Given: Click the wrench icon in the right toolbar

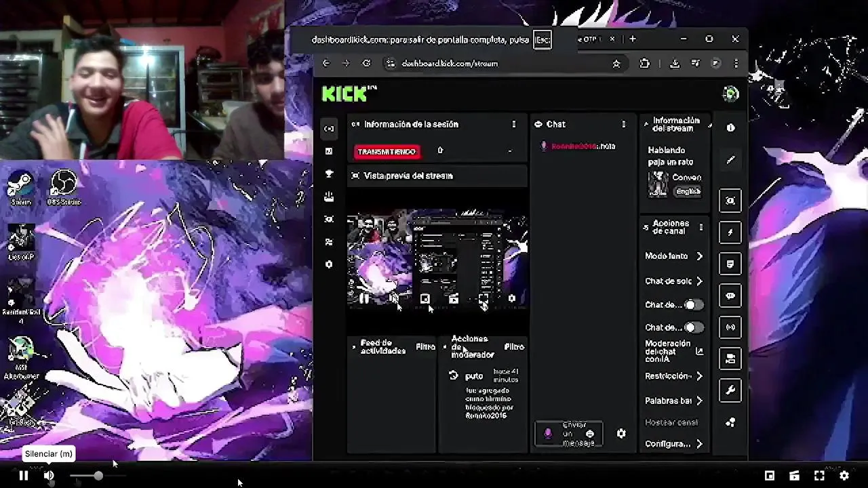Looking at the screenshot, I should 730,390.
